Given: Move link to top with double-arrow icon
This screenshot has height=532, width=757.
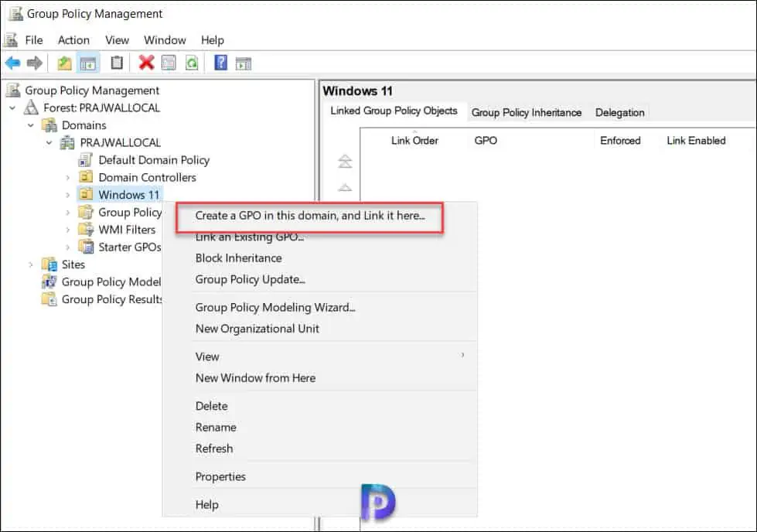Looking at the screenshot, I should pyautogui.click(x=345, y=161).
